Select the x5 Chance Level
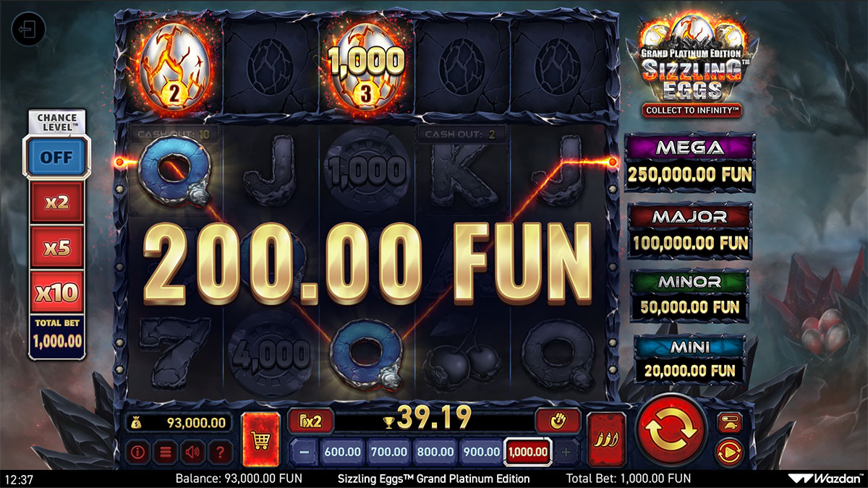This screenshot has height=488, width=868. click(x=56, y=248)
